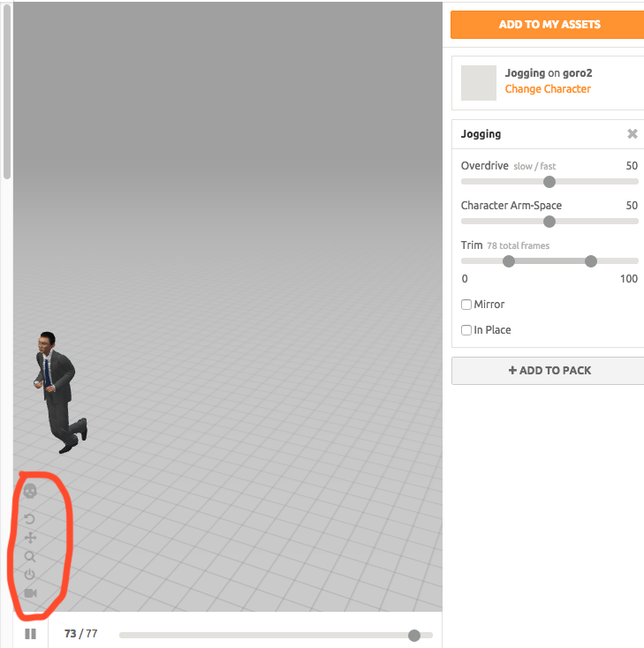Toggle the follow camera video icon

[31, 593]
